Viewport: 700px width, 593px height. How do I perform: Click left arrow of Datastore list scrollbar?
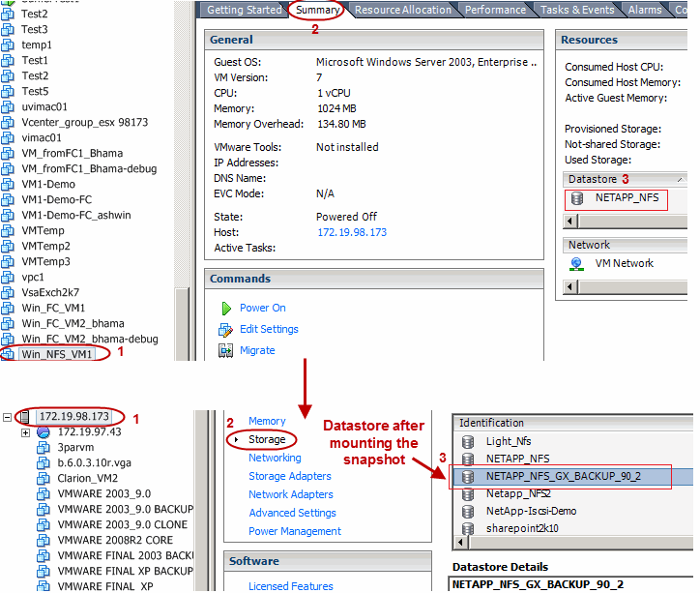pos(569,221)
